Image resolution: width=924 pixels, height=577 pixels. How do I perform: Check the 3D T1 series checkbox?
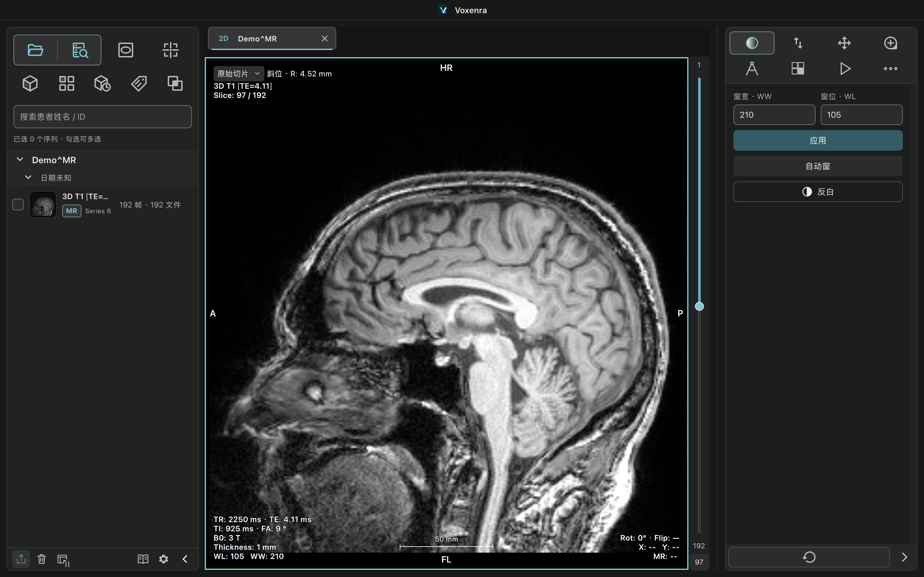point(18,205)
